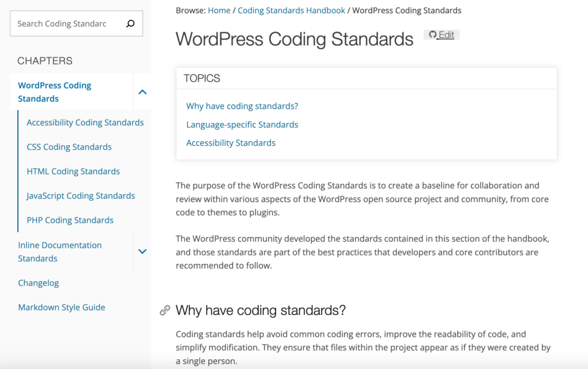Screen dimensions: 588x369
Task: Click the GitHub octocat icon on Edit button
Action: pyautogui.click(x=432, y=34)
